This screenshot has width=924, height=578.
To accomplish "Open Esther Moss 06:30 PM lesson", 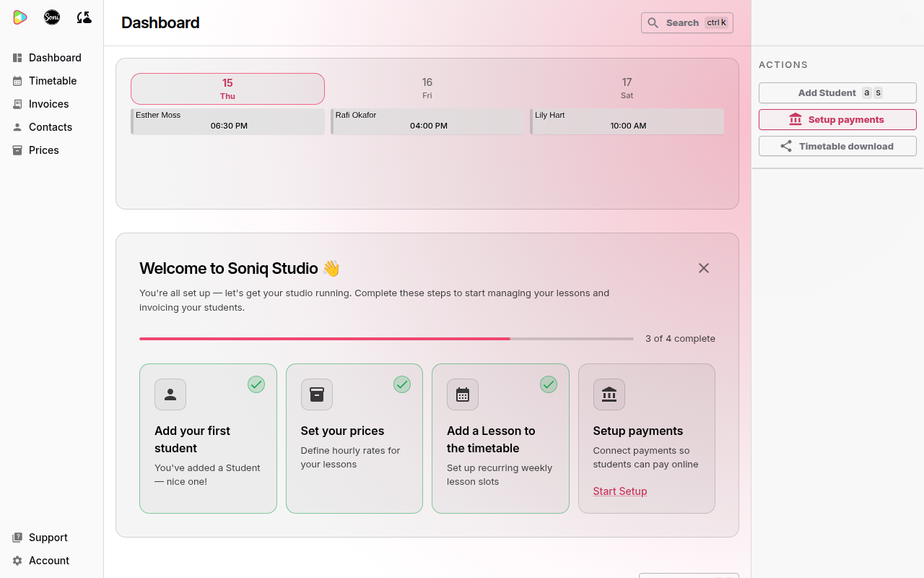I will 227,121.
